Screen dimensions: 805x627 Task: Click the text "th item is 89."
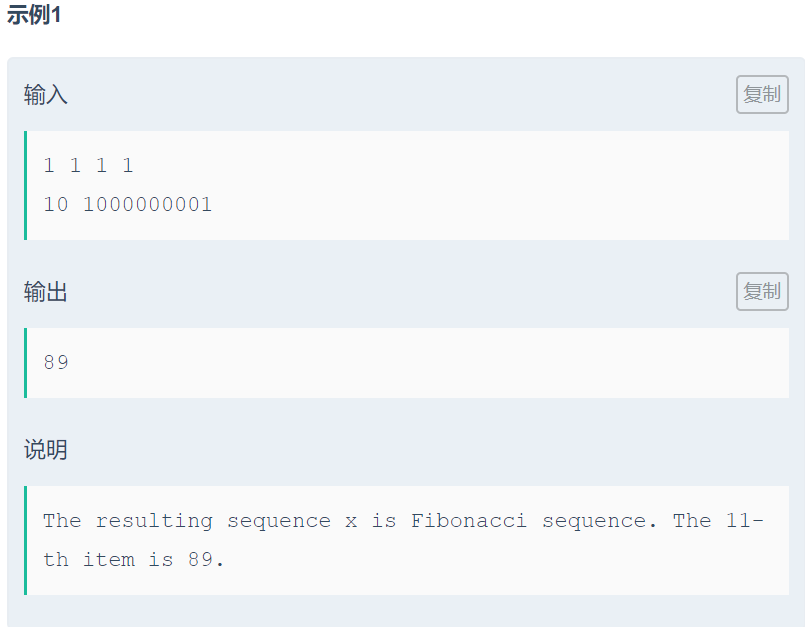click(x=134, y=560)
